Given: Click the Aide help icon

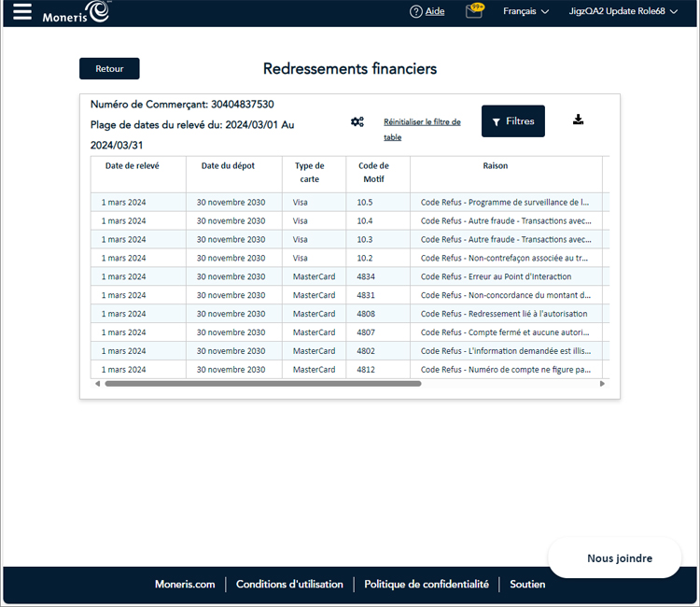Looking at the screenshot, I should click(x=416, y=12).
